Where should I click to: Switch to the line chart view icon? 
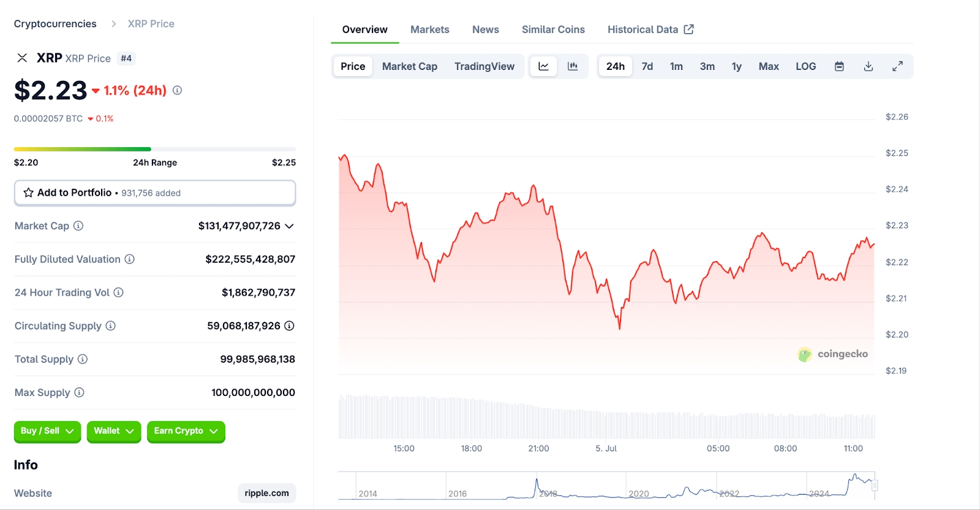(x=543, y=66)
